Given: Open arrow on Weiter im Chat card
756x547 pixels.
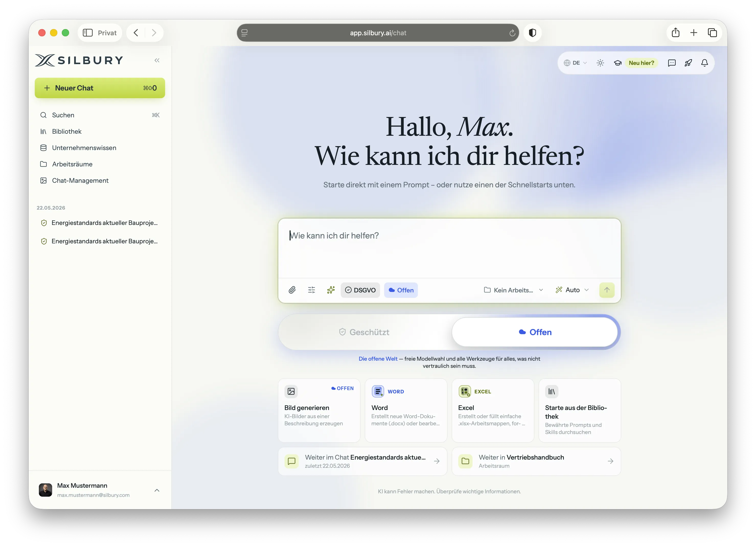Looking at the screenshot, I should coord(437,461).
